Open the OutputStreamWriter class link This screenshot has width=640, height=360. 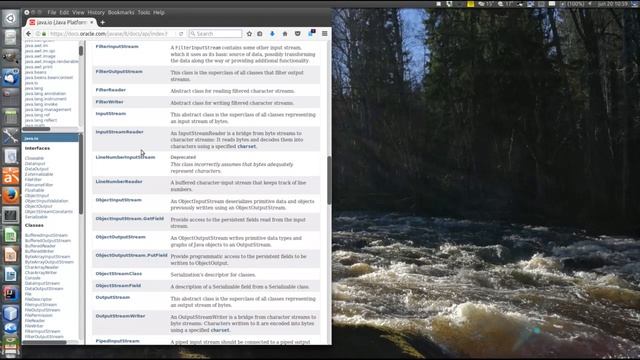point(120,316)
